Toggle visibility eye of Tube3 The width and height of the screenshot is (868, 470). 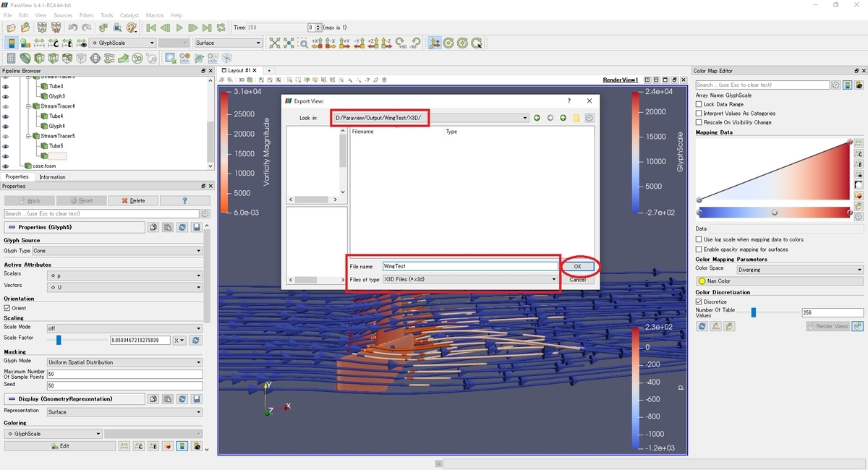6,86
